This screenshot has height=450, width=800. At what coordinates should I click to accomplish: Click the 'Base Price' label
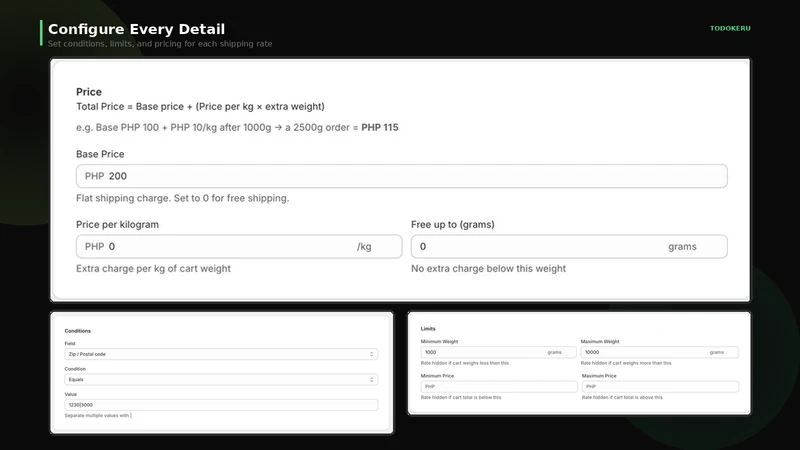pos(100,154)
